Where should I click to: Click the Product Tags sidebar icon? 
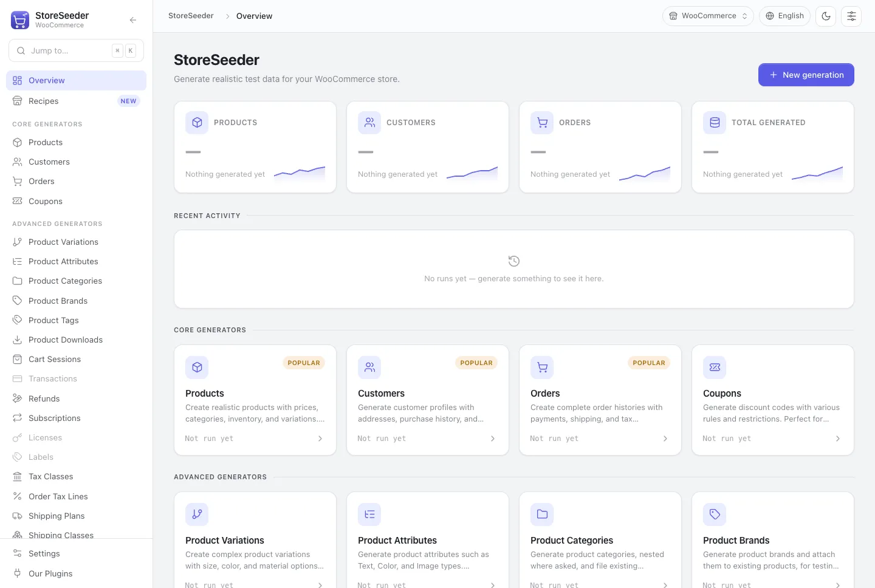18,320
